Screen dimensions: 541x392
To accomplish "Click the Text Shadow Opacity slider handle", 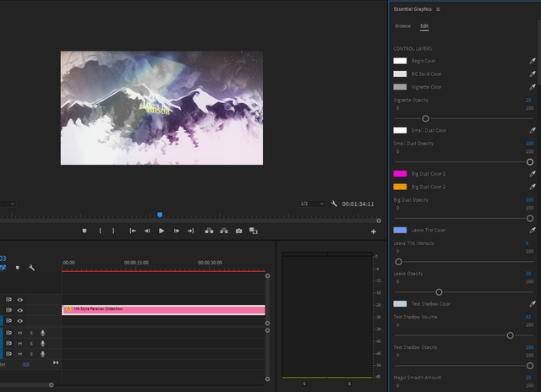I will click(x=530, y=366).
